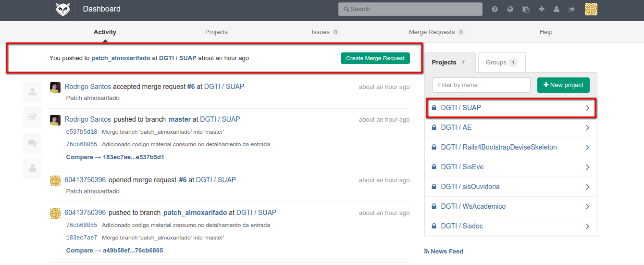Click the plus new project icon in navbar

pyautogui.click(x=542, y=9)
